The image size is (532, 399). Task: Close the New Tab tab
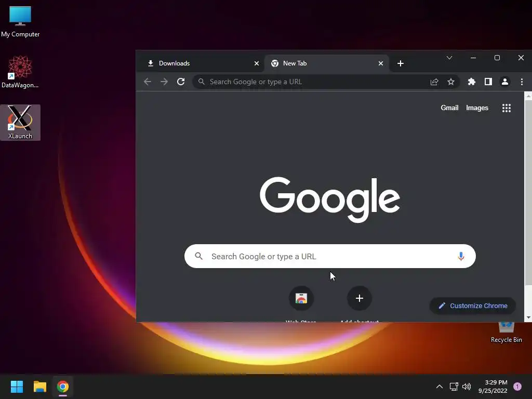[381, 63]
